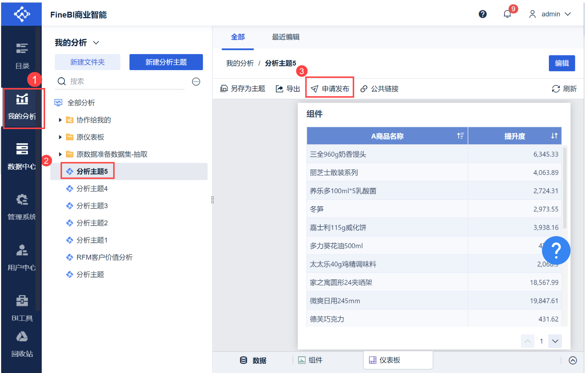Open the admin account dropdown arrow
This screenshot has height=373, width=588.
point(568,14)
